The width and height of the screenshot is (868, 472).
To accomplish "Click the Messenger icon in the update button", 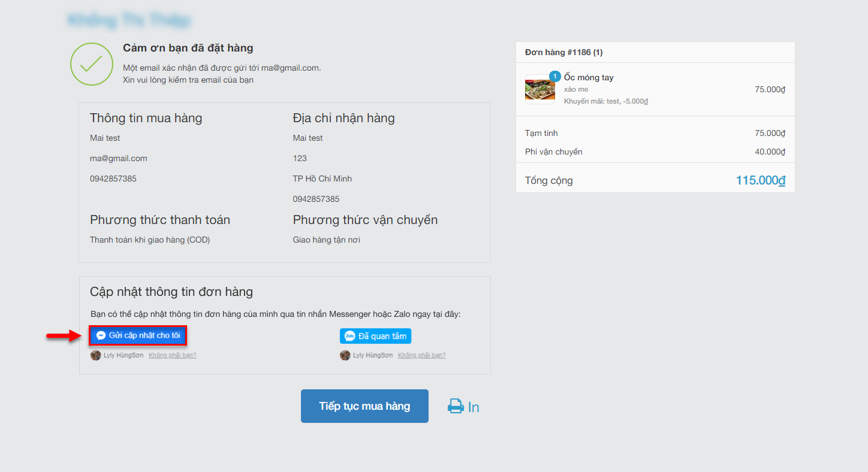I will [x=101, y=335].
